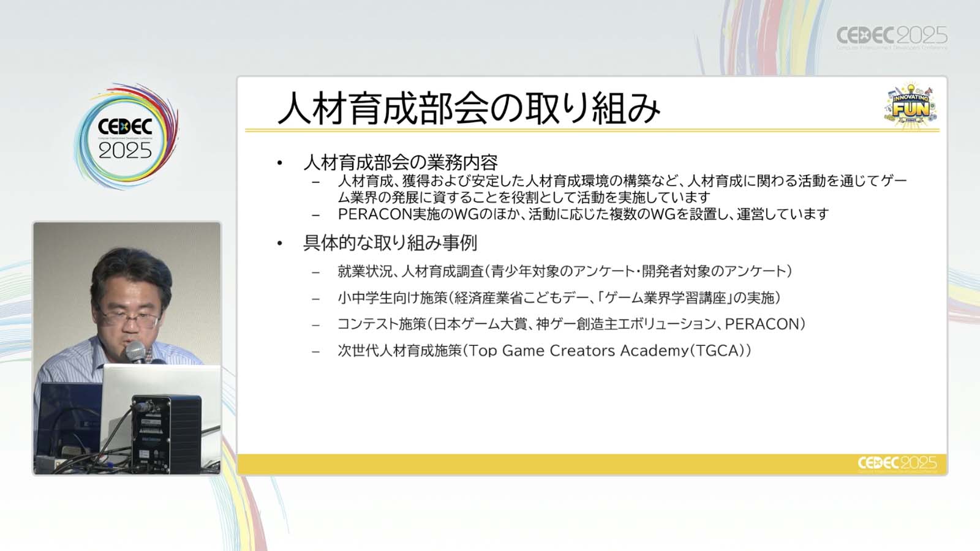Image resolution: width=980 pixels, height=551 pixels.
Task: Click the heading 具体的な取り組み事例
Action: point(390,243)
